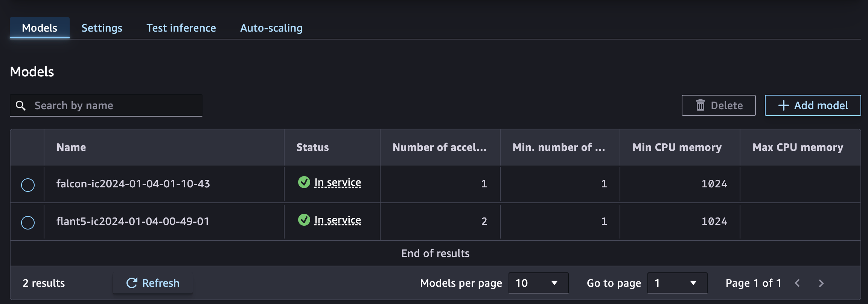The image size is (868, 304).
Task: Click green check icon for flant5 model
Action: pyautogui.click(x=304, y=220)
